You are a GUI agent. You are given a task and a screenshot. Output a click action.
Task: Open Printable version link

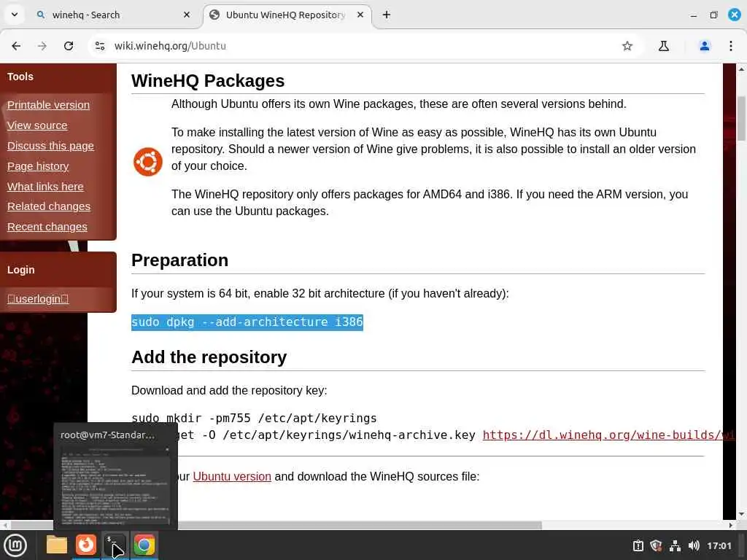tap(48, 105)
